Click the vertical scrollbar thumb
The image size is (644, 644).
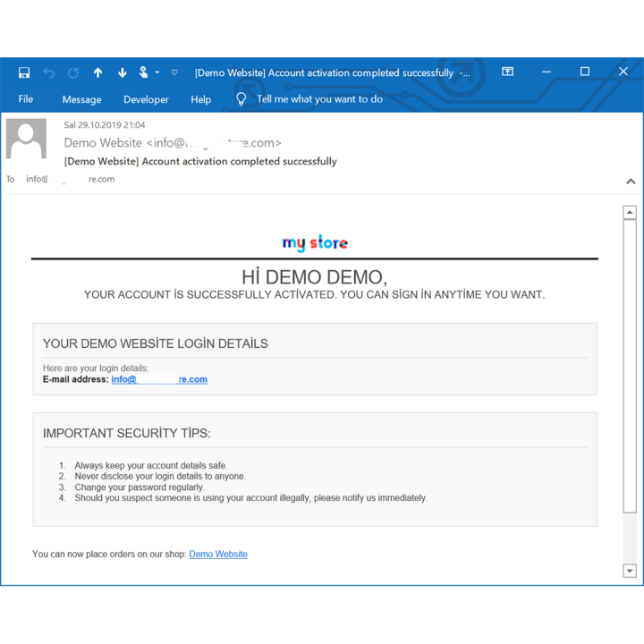click(x=629, y=366)
